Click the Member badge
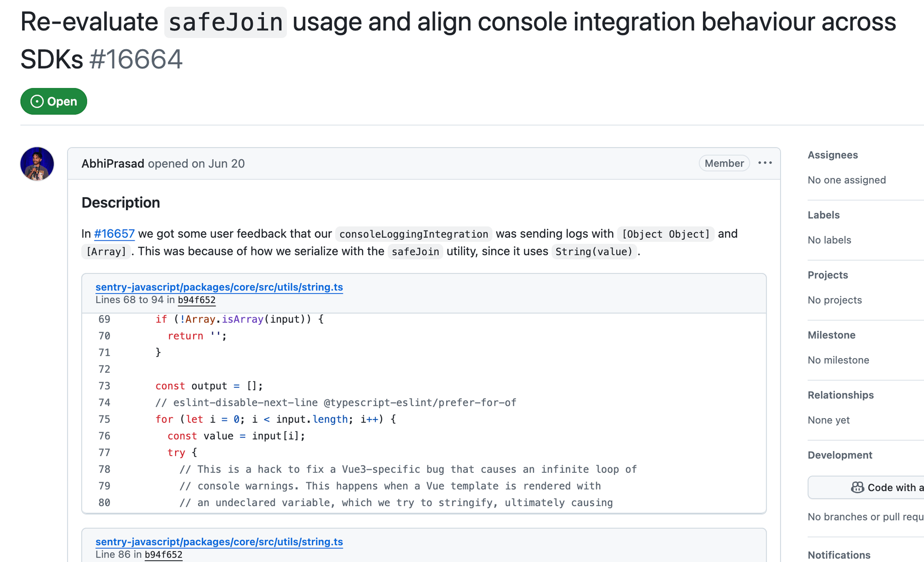Viewport: 924px width, 562px height. click(724, 163)
